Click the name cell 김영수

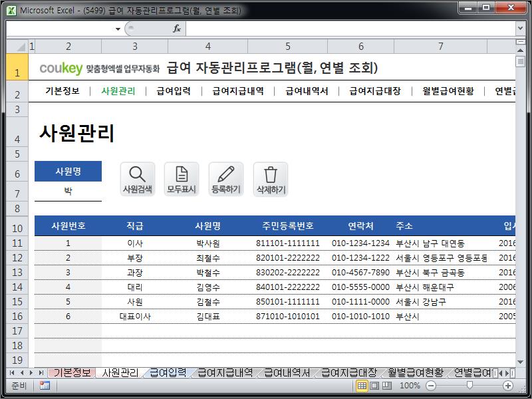tap(208, 287)
